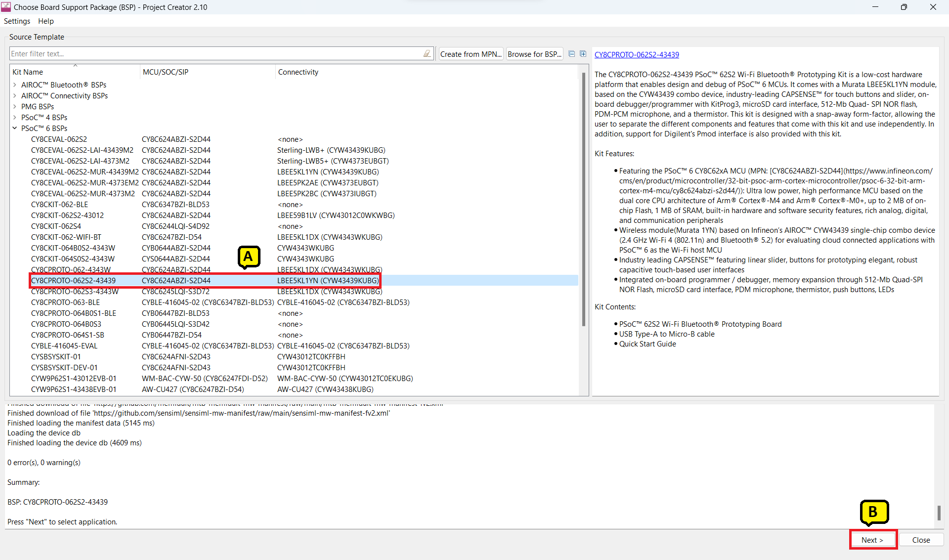Click the WM-BAC-CYW-50 (CY8C6247FDI-D52) MCU cell
This screenshot has height=560, width=949.
click(205, 379)
